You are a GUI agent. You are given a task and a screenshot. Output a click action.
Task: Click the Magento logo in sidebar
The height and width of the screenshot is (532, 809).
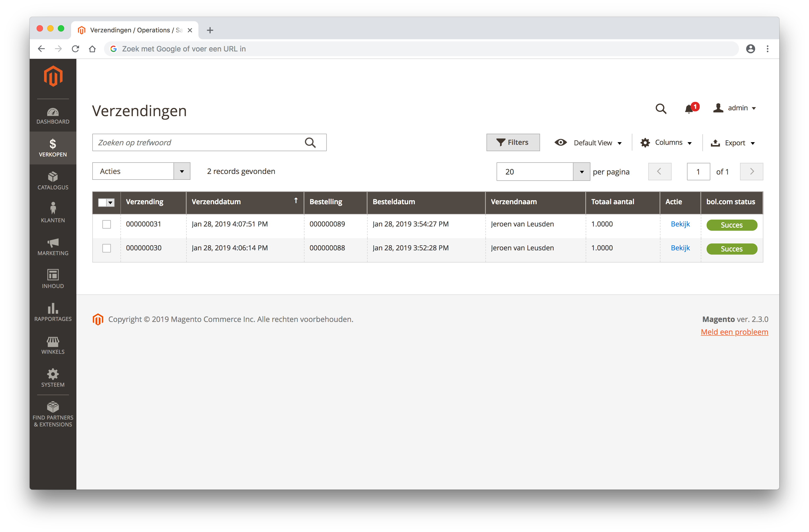pyautogui.click(x=53, y=76)
